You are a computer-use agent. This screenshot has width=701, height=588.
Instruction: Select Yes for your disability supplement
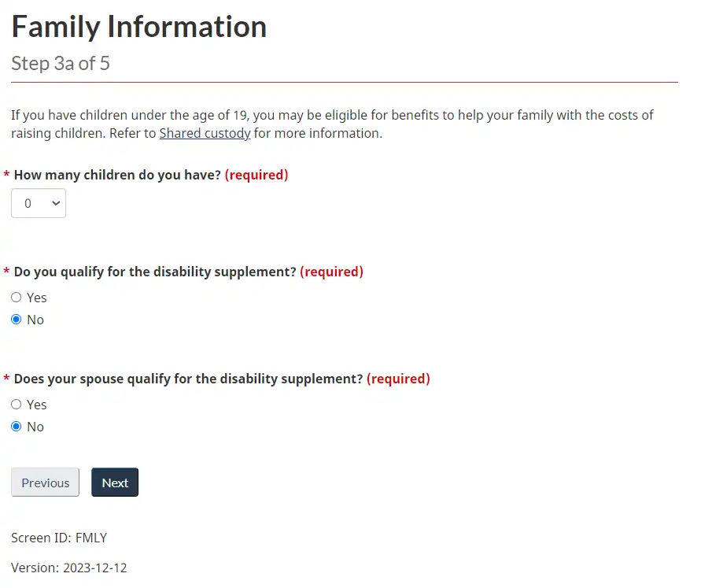pyautogui.click(x=16, y=298)
